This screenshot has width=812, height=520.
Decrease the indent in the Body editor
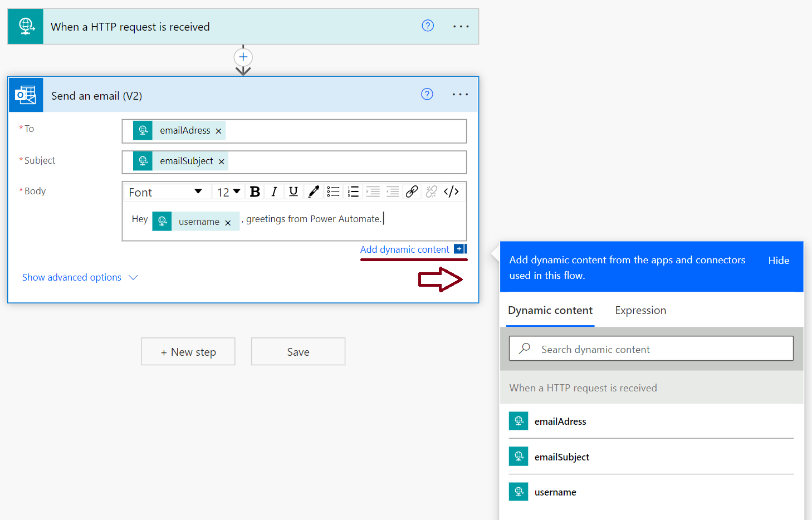click(393, 192)
